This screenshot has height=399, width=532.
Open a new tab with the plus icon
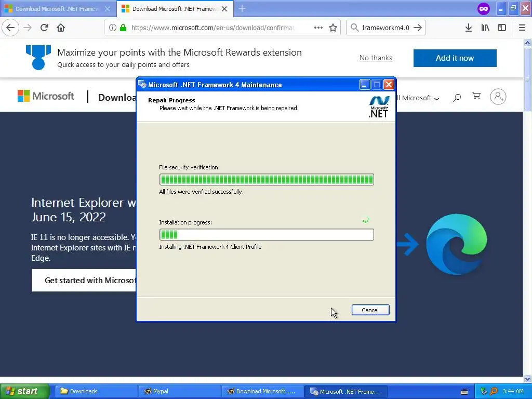pos(242,8)
